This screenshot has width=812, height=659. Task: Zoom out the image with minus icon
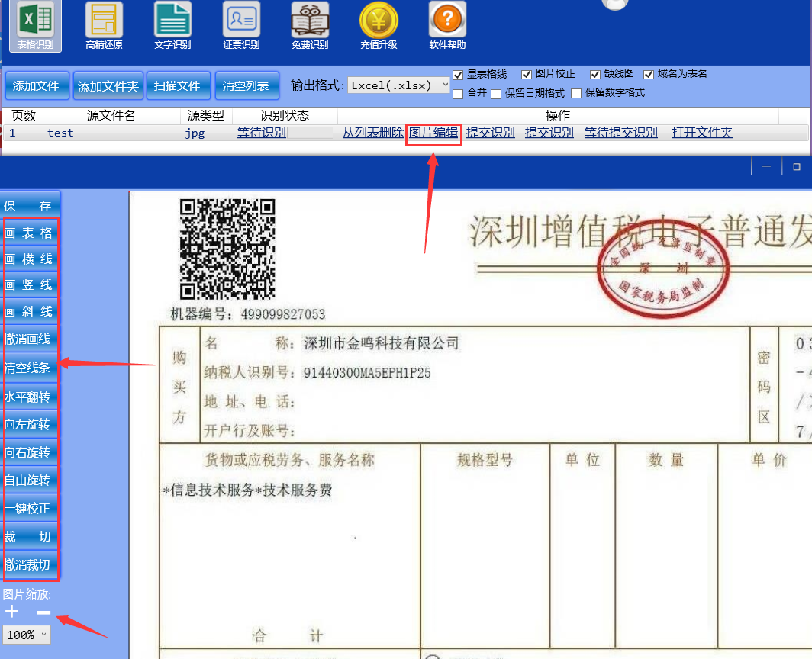[43, 612]
